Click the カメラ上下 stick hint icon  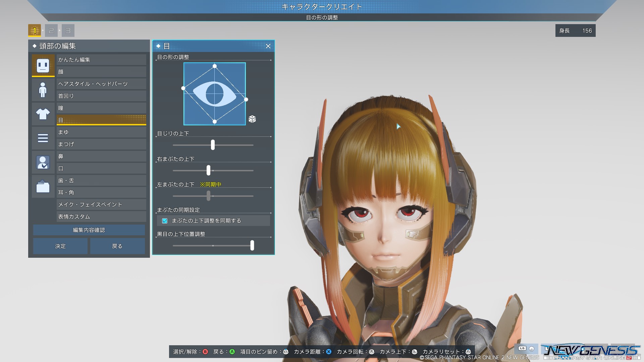pos(415,352)
